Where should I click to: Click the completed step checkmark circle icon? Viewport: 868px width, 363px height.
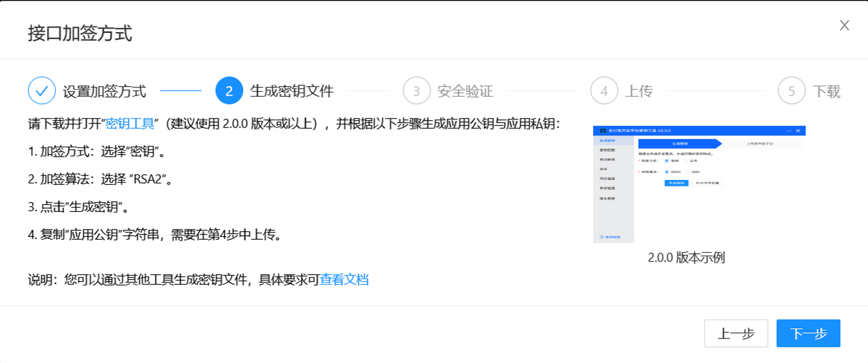[42, 91]
